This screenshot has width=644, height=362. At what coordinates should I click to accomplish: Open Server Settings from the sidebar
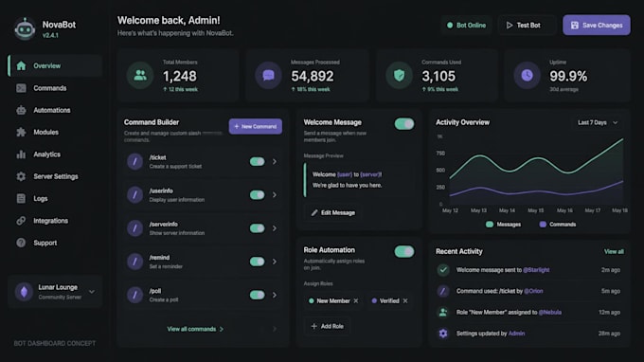[x=55, y=176]
